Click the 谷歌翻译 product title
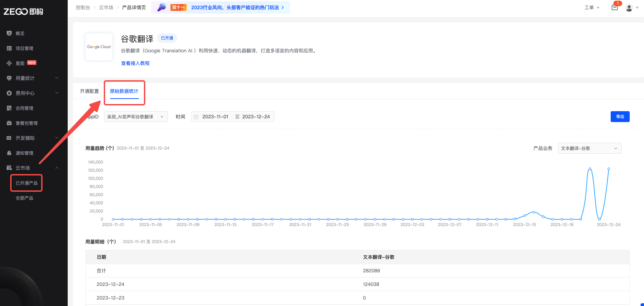Image resolution: width=644 pixels, height=306 pixels. (137, 39)
